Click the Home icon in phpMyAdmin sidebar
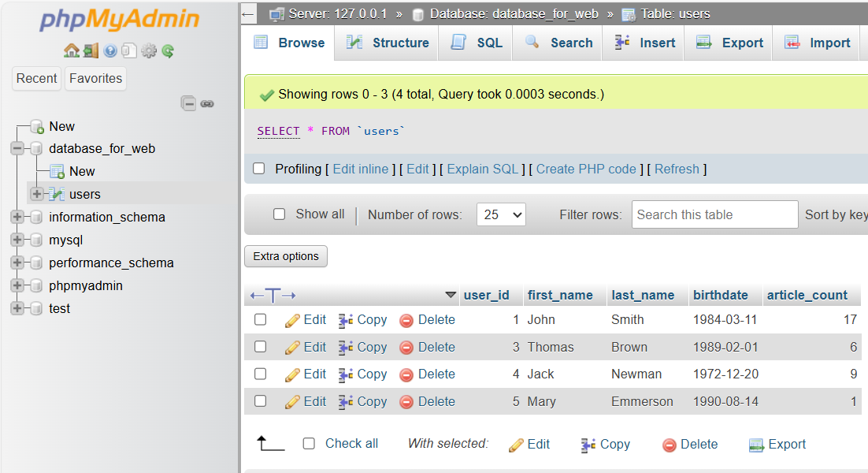This screenshot has width=868, height=473. (71, 51)
